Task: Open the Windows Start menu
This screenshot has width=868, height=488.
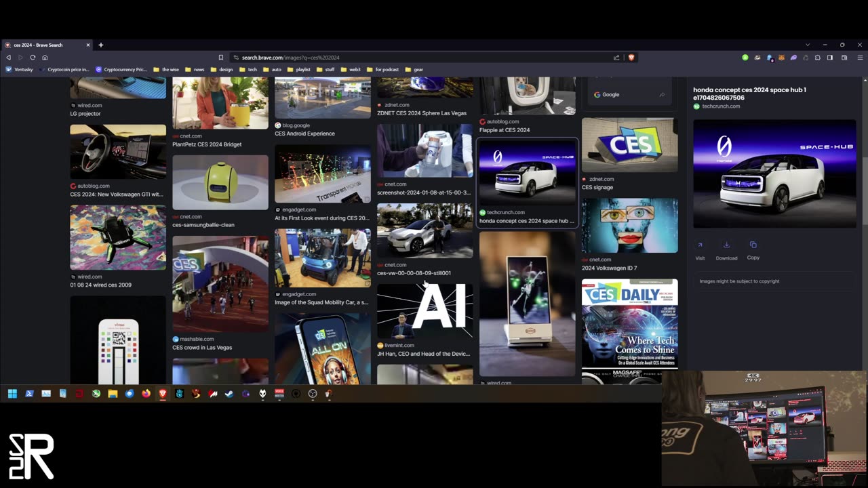Action: 12,394
